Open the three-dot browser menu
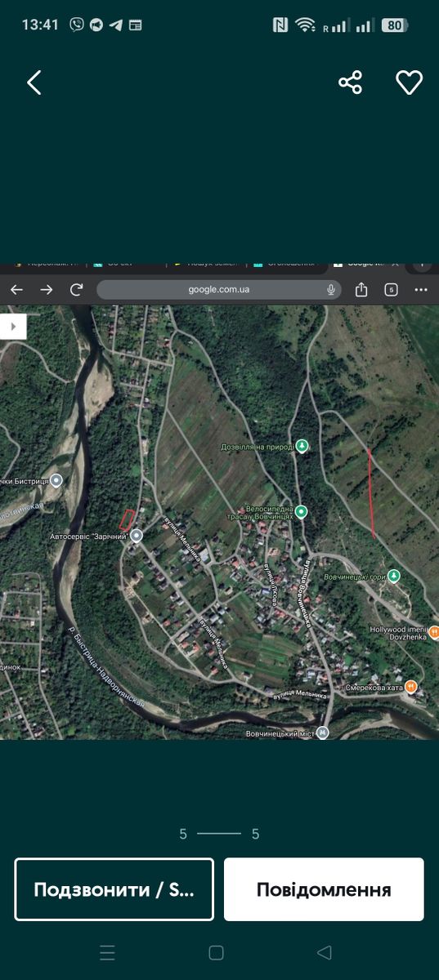Image resolution: width=439 pixels, height=980 pixels. coord(421,289)
